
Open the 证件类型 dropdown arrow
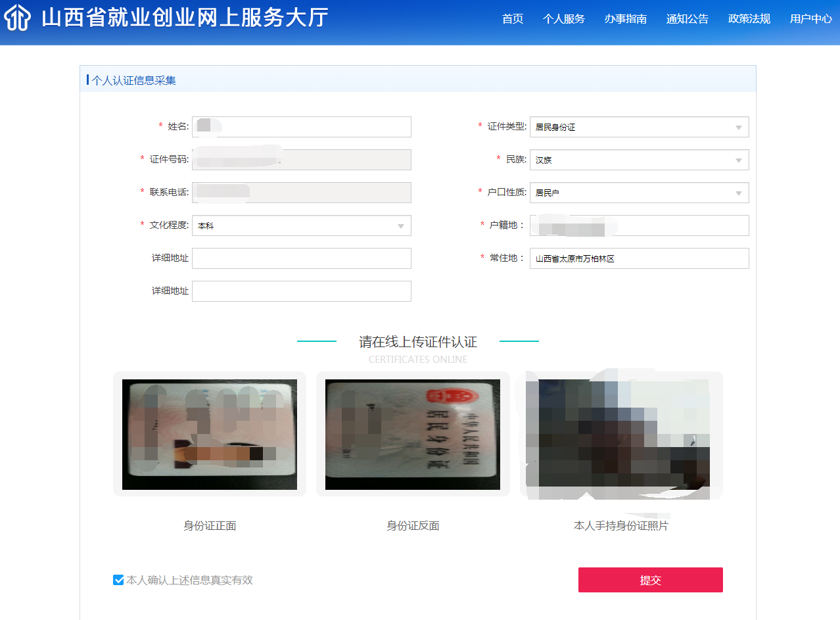point(738,128)
